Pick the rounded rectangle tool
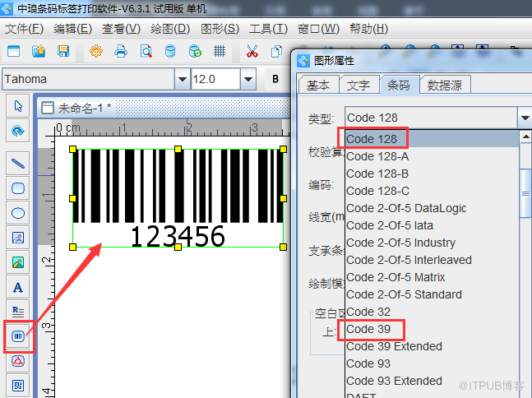 [x=17, y=188]
